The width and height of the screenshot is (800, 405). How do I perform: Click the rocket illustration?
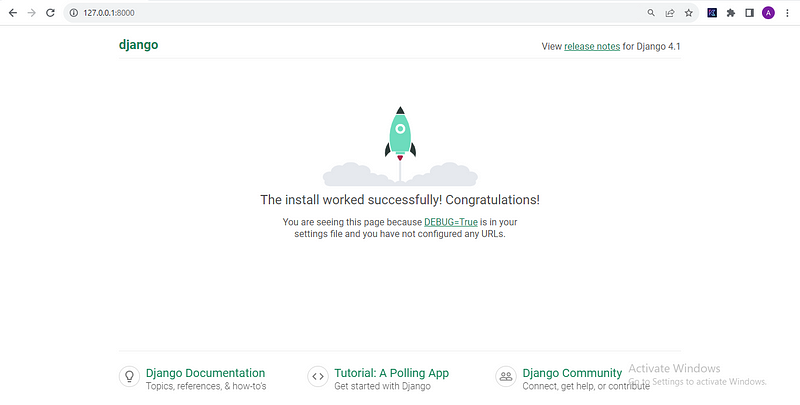pyautogui.click(x=400, y=146)
